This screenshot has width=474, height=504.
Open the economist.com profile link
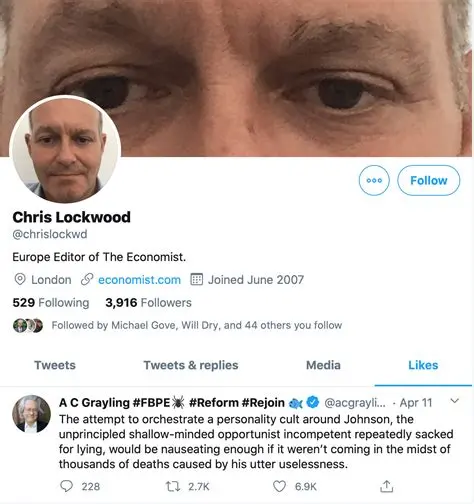(139, 280)
